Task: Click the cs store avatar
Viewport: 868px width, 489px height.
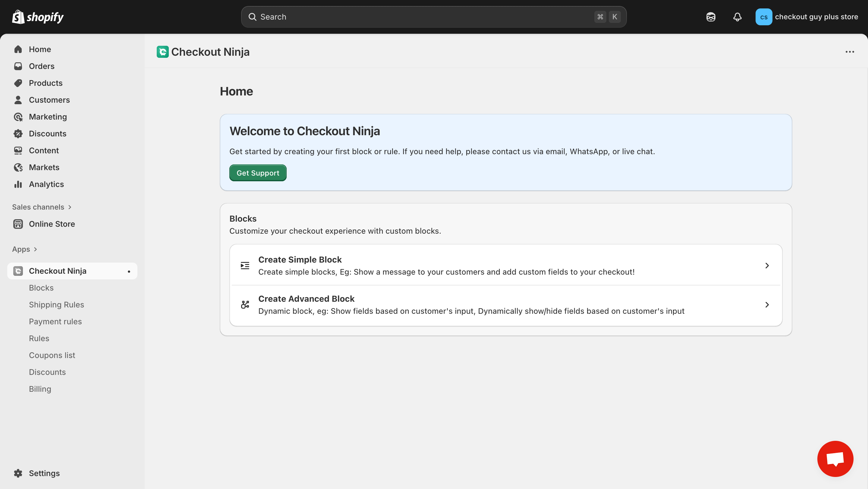Action: [x=763, y=17]
